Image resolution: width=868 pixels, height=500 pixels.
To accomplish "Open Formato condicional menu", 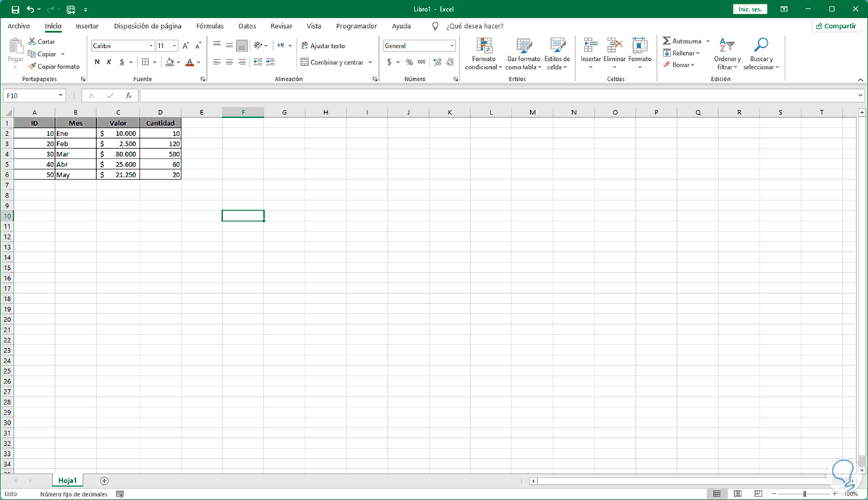I will (483, 54).
